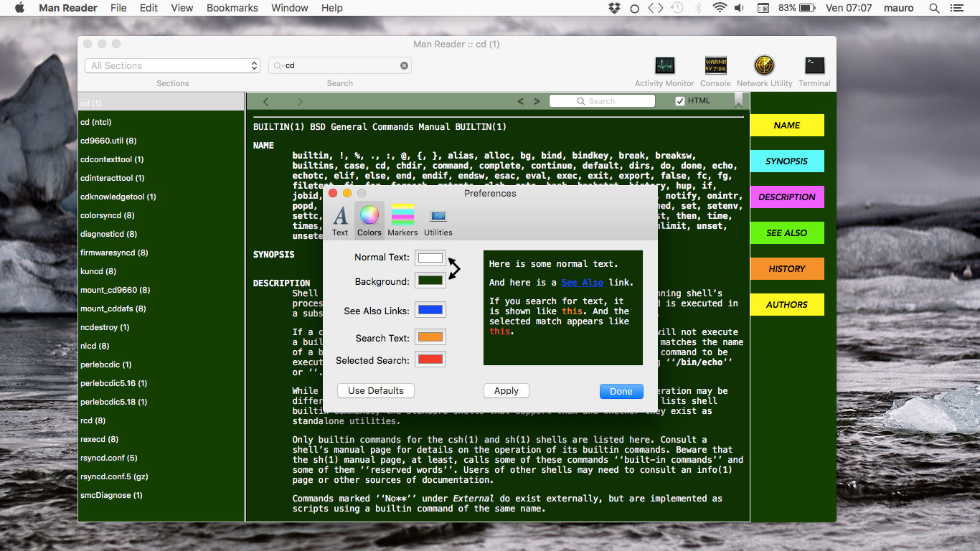The height and width of the screenshot is (551, 980).
Task: Select colorsyncd (8) in the list
Action: (x=161, y=215)
